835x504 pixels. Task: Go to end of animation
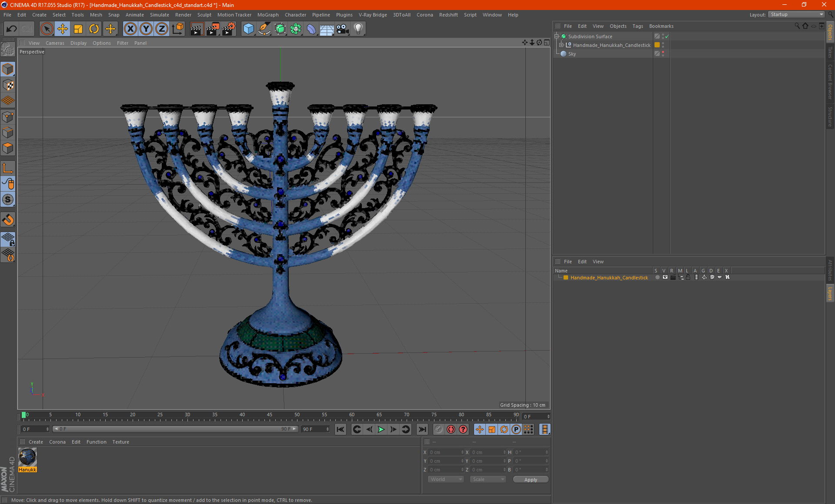tap(422, 429)
